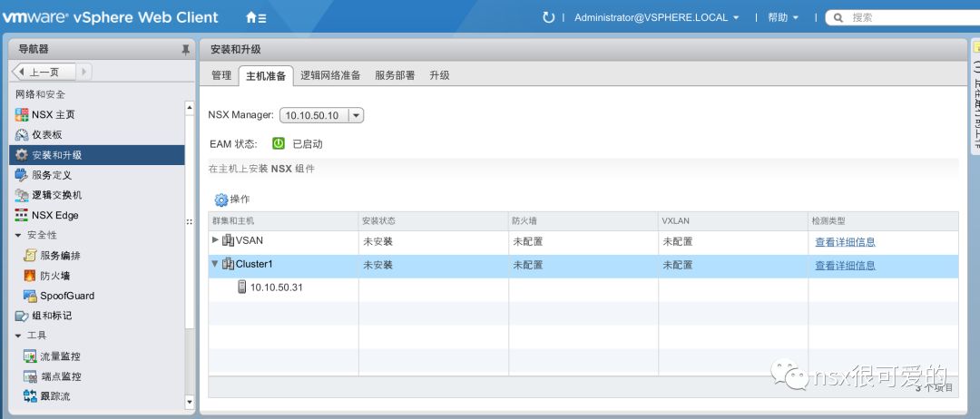Click the refresh icon in header

coord(548,17)
